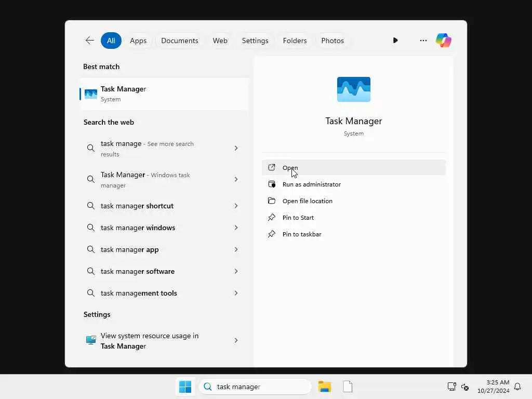Click the magnifier icon in taskbar search box

[208, 387]
